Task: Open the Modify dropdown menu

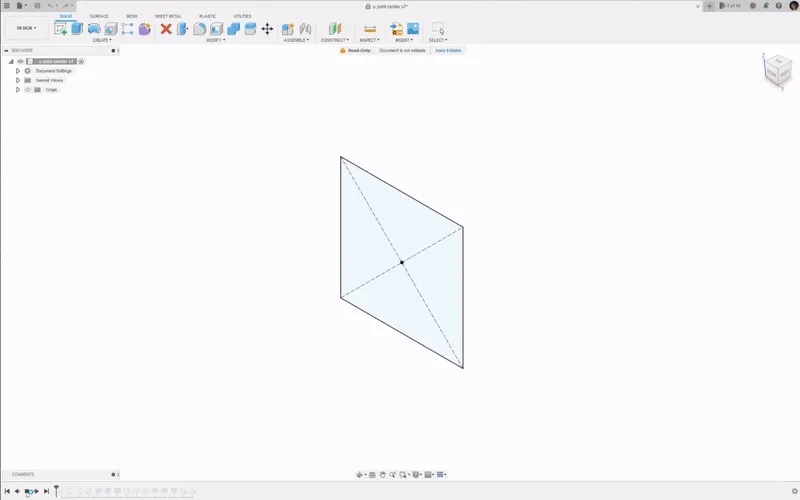Action: tap(216, 40)
